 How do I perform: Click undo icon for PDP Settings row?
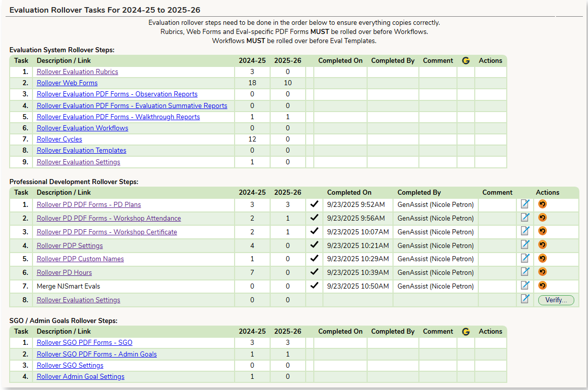[542, 244]
